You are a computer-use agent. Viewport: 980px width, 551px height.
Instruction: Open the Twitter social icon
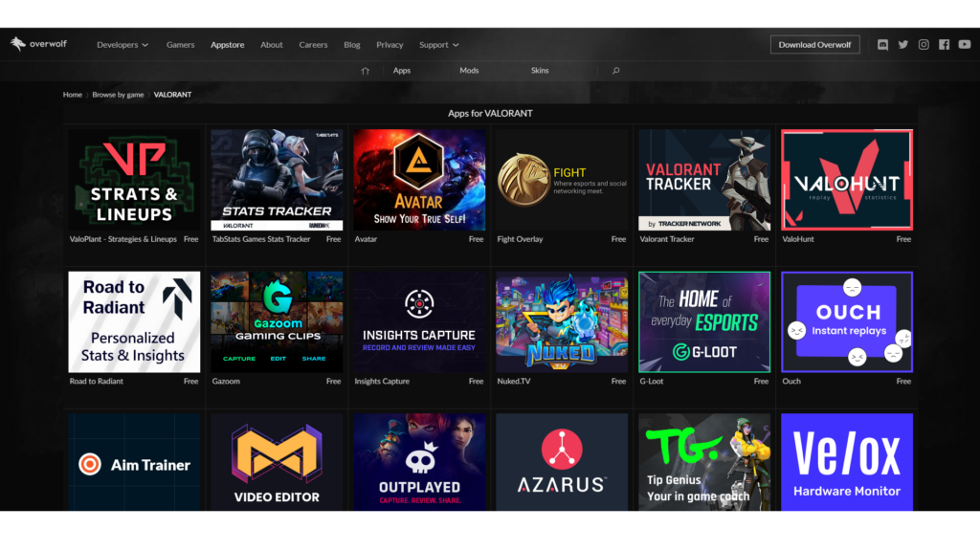click(x=903, y=44)
